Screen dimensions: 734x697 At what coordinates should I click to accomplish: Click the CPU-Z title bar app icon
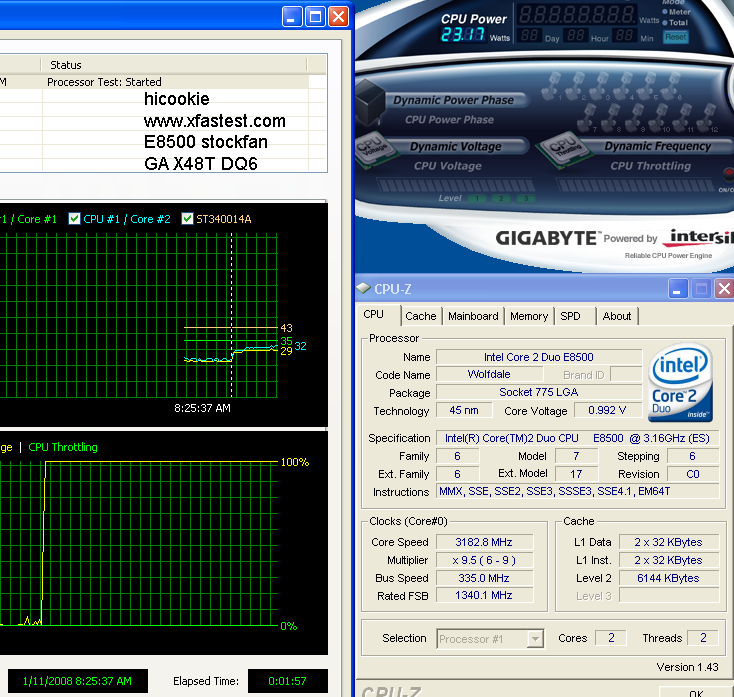[x=363, y=288]
